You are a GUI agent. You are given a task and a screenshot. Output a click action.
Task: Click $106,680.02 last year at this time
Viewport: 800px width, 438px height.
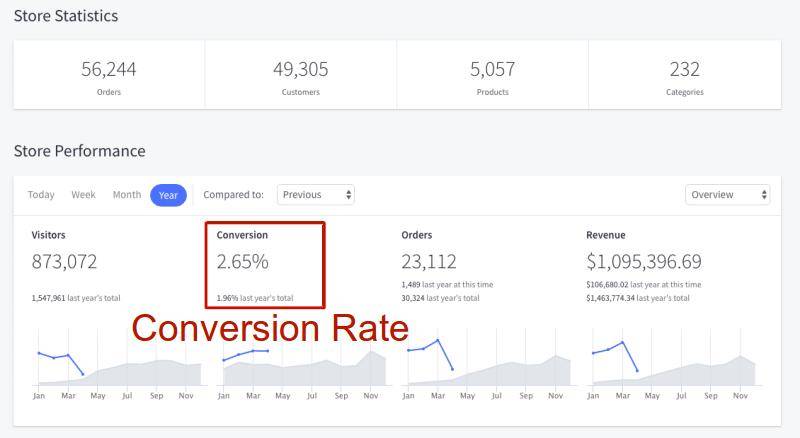[x=643, y=284]
